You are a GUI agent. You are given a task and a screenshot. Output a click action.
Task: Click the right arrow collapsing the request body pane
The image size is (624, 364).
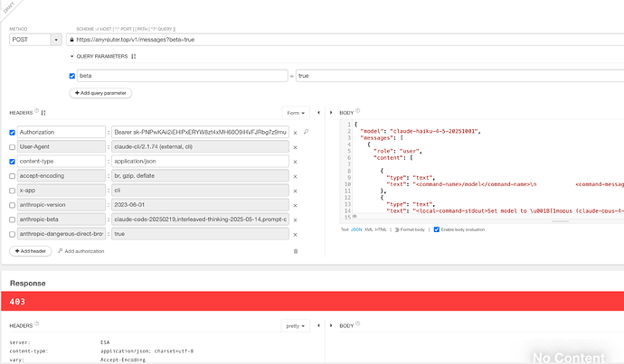pos(331,113)
